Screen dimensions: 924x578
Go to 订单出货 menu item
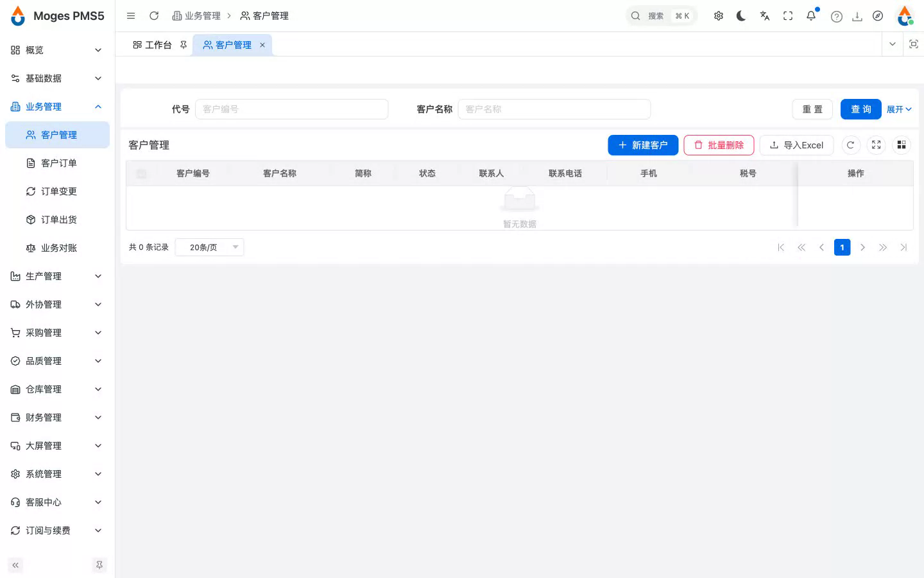coord(58,220)
